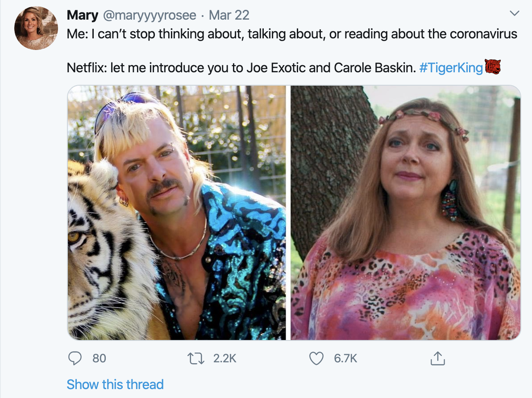Click the "Show this thread" link
Image resolution: width=532 pixels, height=398 pixels.
point(115,384)
